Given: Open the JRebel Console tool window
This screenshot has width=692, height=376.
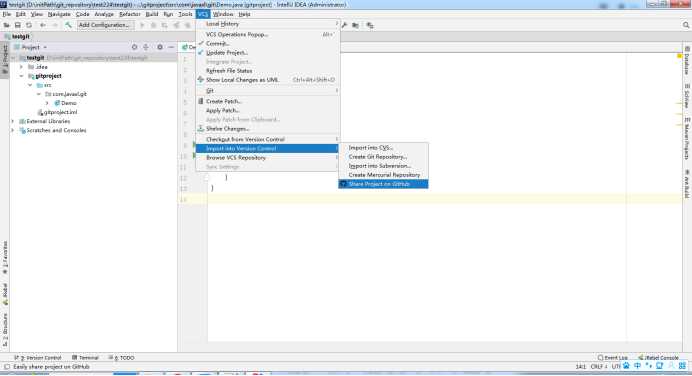Looking at the screenshot, I should (x=658, y=357).
